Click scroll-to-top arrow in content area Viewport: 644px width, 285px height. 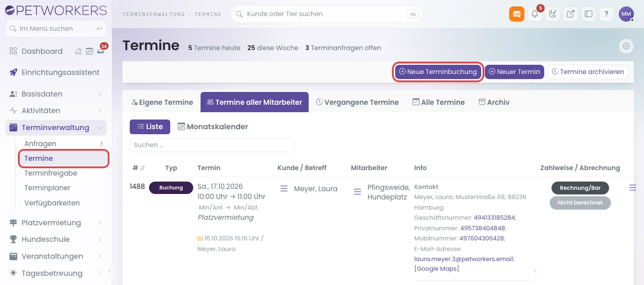535,272
